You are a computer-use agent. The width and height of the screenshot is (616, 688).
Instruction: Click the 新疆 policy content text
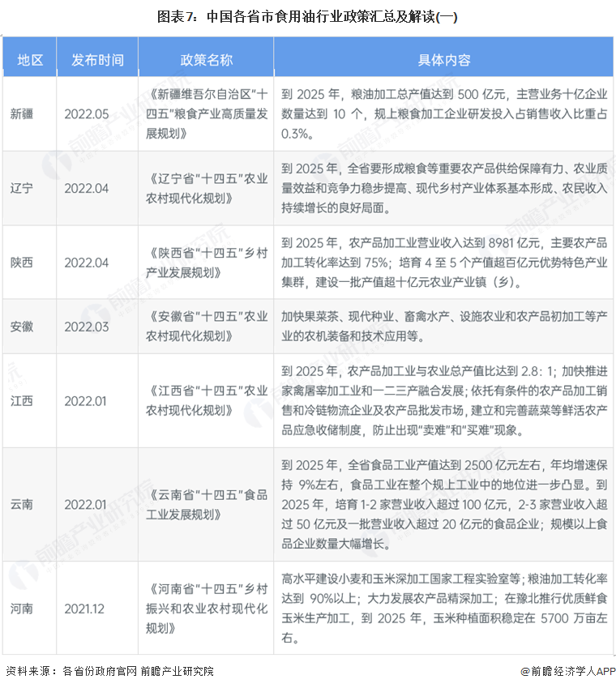point(444,114)
